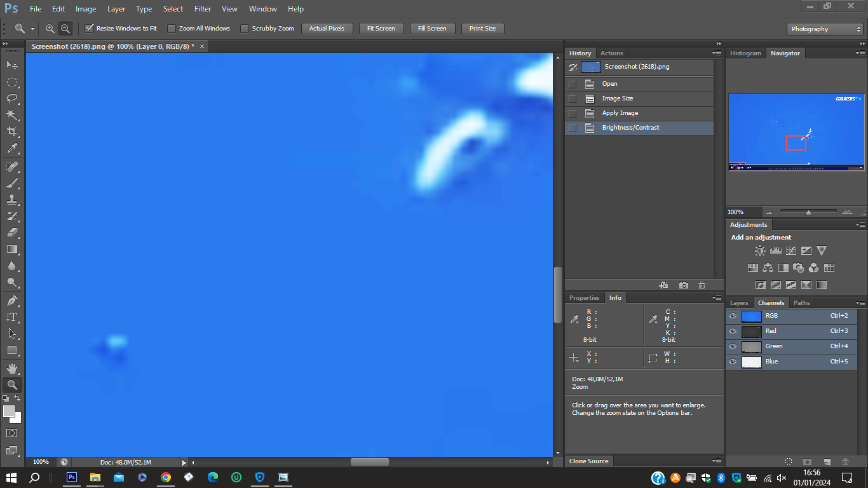Click the Fit Screen button
Screen dimensions: 868x488
coord(381,29)
